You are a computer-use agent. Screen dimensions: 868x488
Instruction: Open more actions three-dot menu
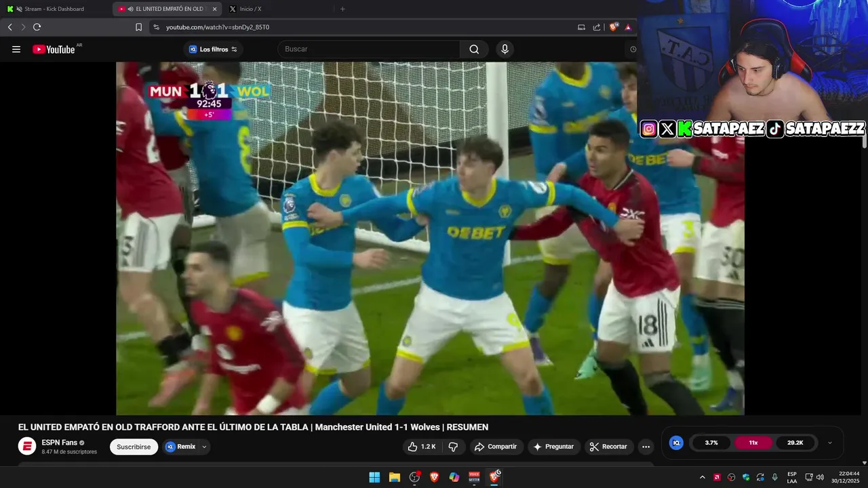pos(646,447)
